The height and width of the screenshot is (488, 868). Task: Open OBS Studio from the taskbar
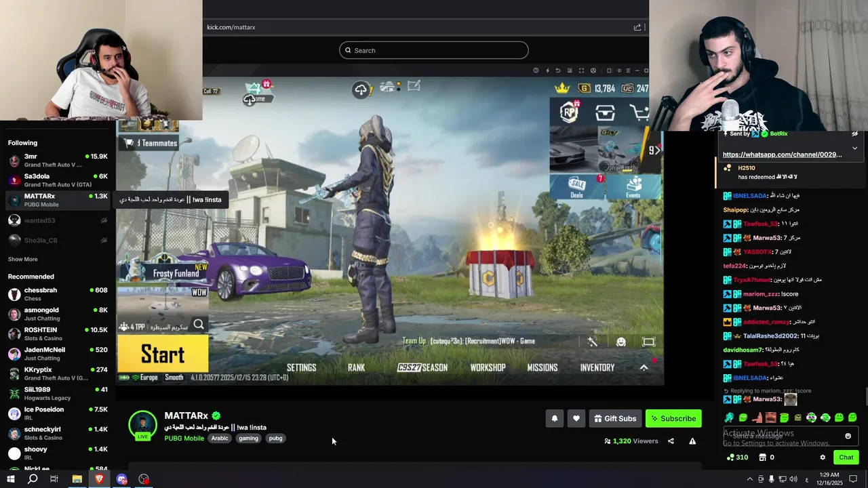[x=144, y=479]
